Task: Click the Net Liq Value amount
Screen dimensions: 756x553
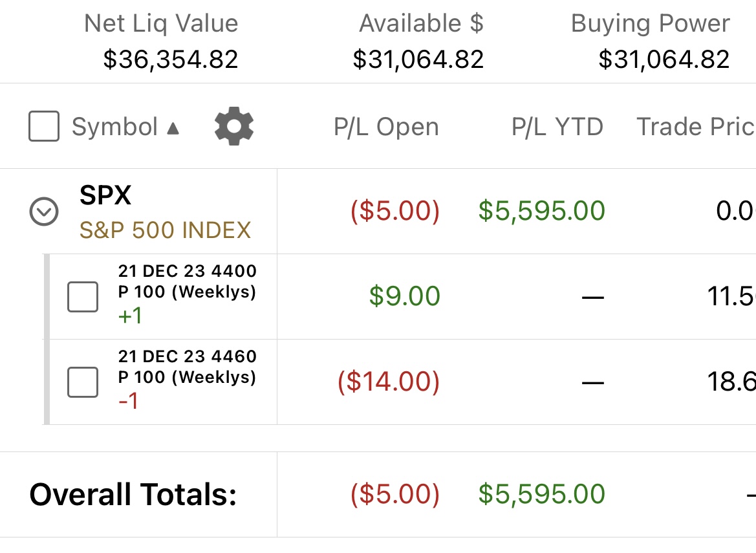Action: pos(171,60)
